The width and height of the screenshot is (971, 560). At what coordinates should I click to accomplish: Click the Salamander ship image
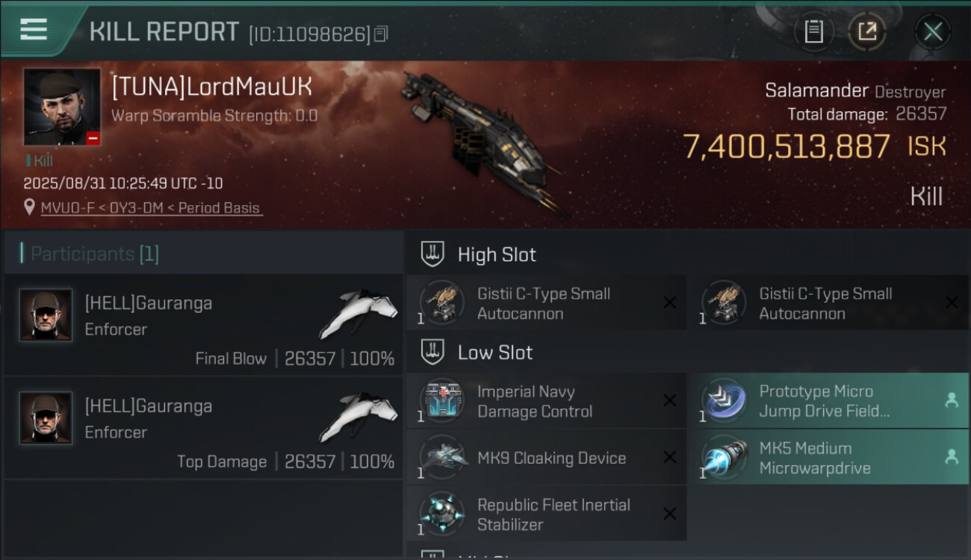coord(480,138)
